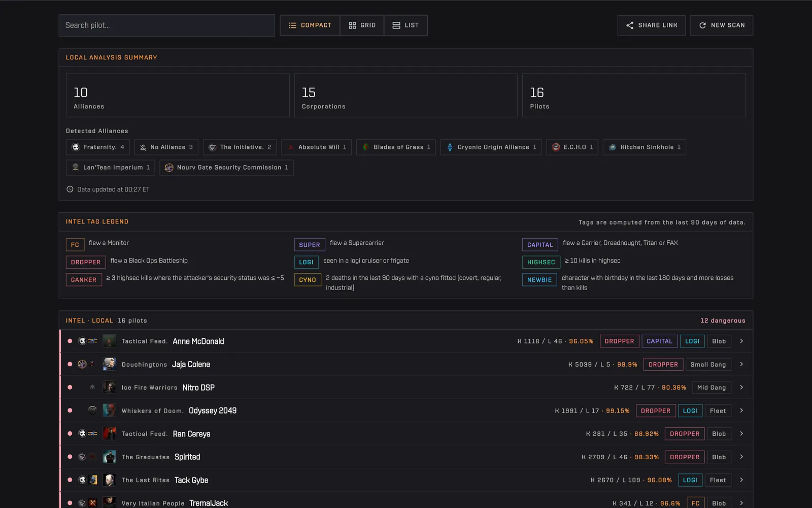Open Tack Gybe's portrait thumbnail
Screen dimensions: 812x508
pos(109,480)
